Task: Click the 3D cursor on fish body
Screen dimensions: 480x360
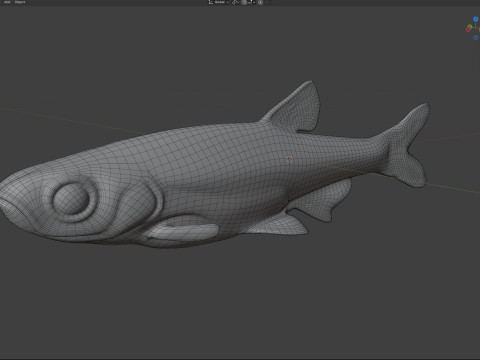Action: click(x=289, y=159)
